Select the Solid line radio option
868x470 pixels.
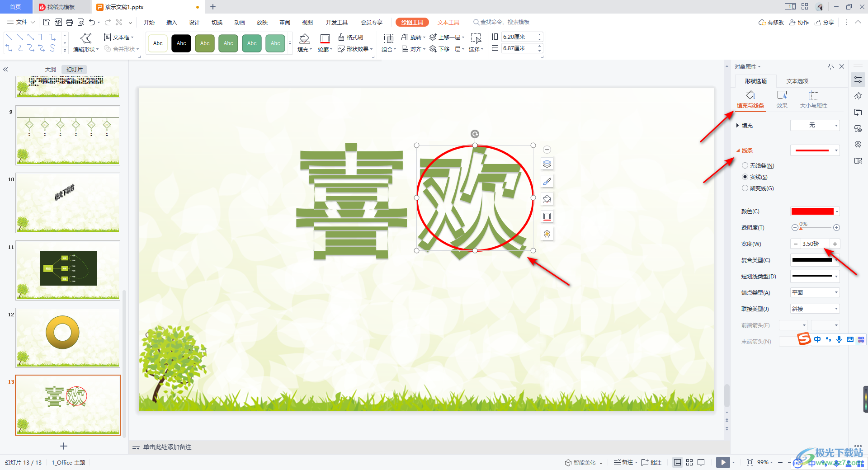pos(745,177)
